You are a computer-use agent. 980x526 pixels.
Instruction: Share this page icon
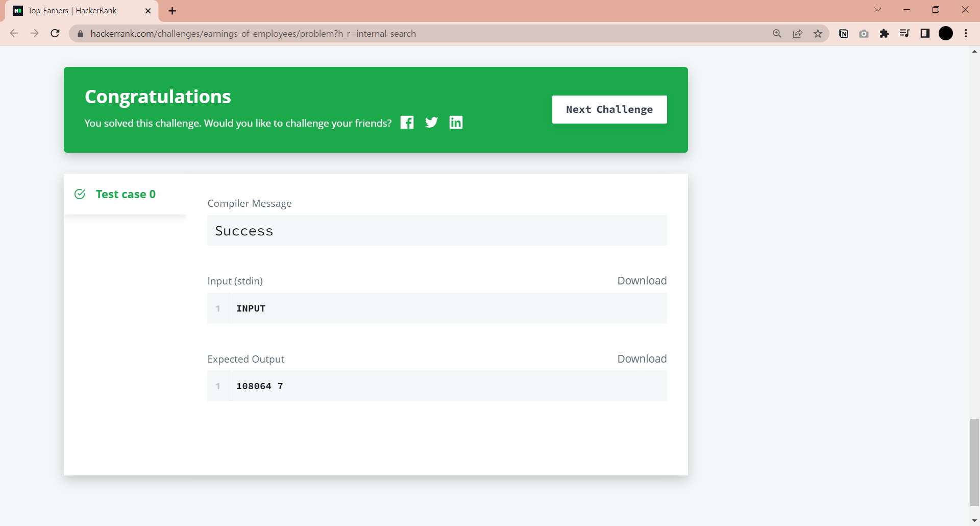click(797, 34)
